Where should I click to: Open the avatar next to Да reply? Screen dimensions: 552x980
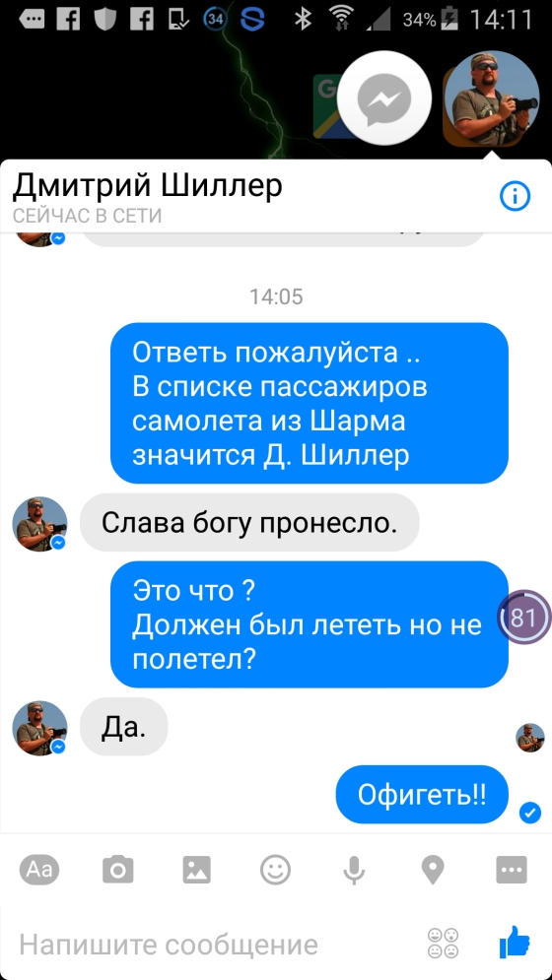39,728
